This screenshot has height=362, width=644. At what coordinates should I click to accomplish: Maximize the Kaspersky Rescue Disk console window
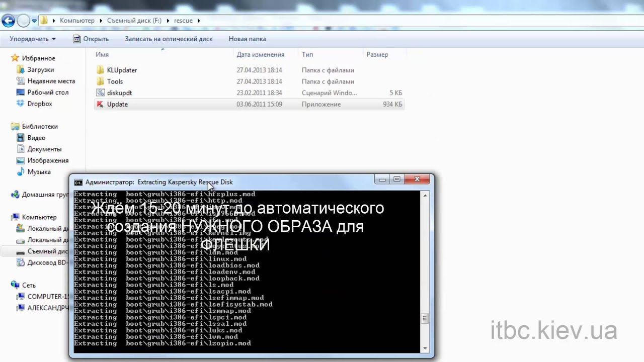(397, 179)
